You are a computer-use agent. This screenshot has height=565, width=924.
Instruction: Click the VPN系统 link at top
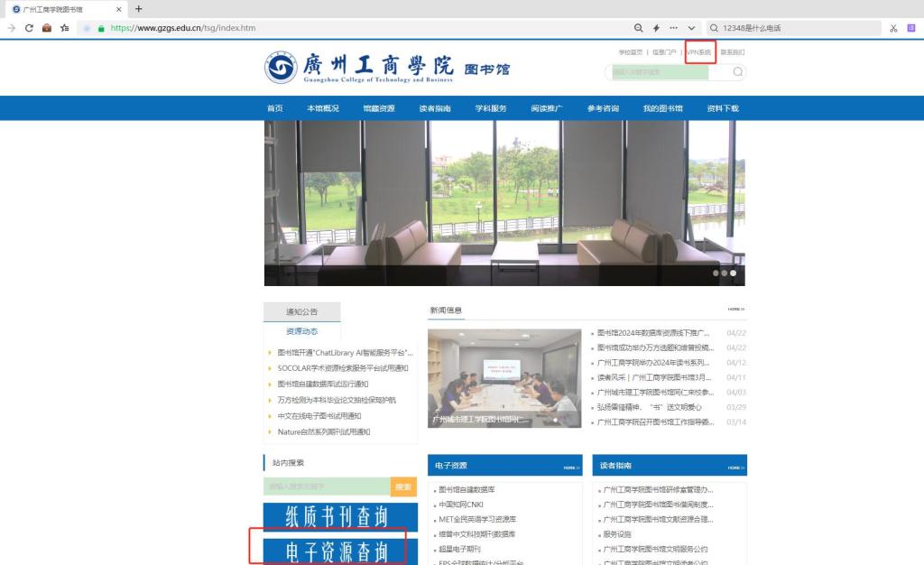[x=699, y=52]
